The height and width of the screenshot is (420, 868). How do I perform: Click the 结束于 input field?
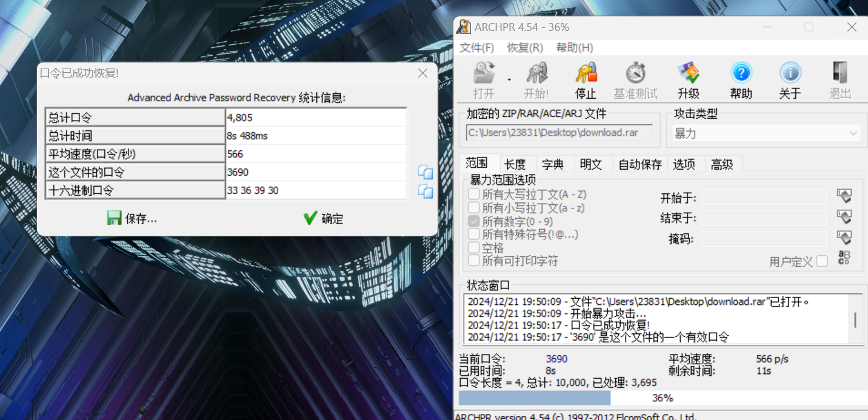(764, 218)
